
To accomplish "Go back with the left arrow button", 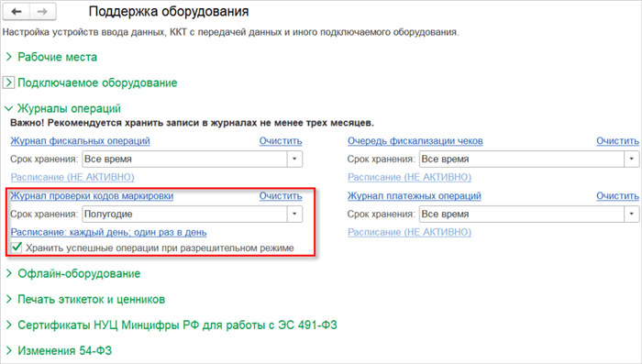I will pyautogui.click(x=17, y=12).
